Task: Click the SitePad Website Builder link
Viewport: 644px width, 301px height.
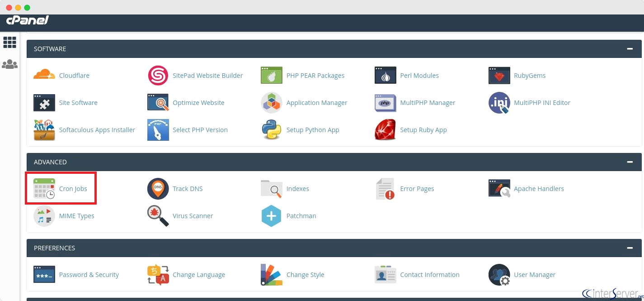Action: pyautogui.click(x=208, y=76)
